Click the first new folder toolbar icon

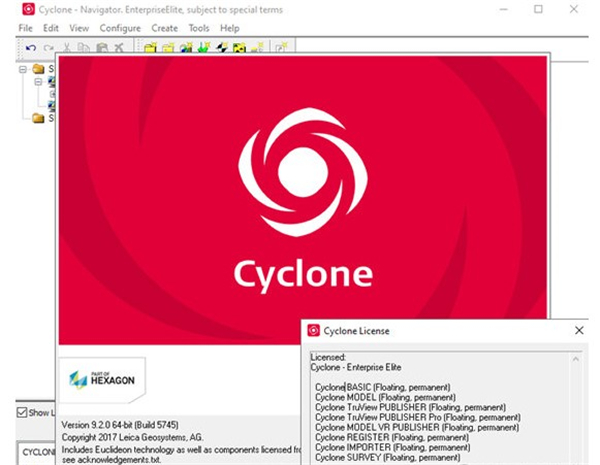[x=149, y=48]
